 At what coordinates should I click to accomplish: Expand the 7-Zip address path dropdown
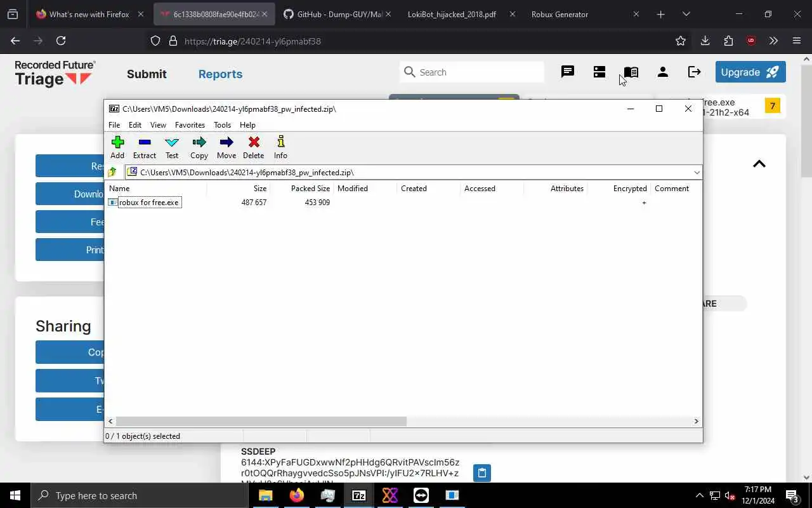point(697,173)
